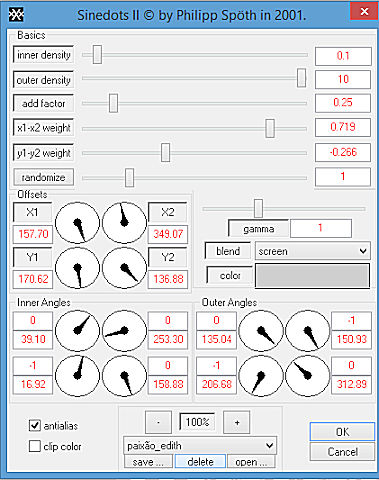
Task: Click the save... preset button
Action: click(148, 462)
